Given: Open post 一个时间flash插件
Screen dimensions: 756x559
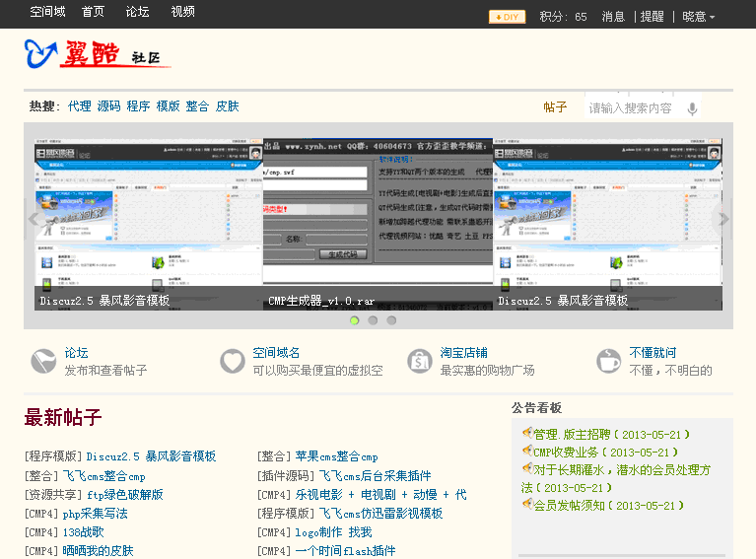Looking at the screenshot, I should click(x=345, y=550).
